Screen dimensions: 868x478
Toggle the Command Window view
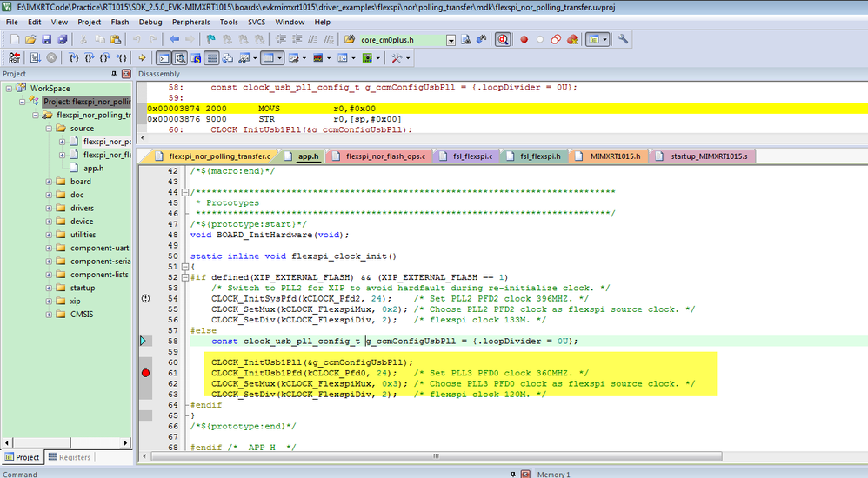pyautogui.click(x=164, y=58)
